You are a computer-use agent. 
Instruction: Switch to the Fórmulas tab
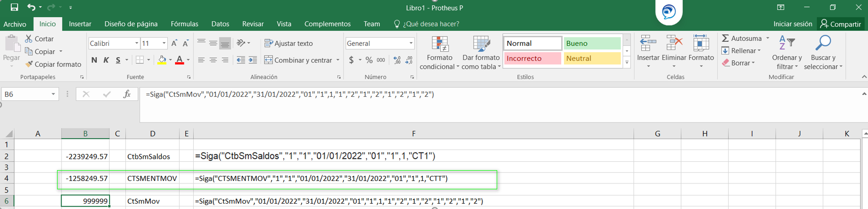coord(184,24)
